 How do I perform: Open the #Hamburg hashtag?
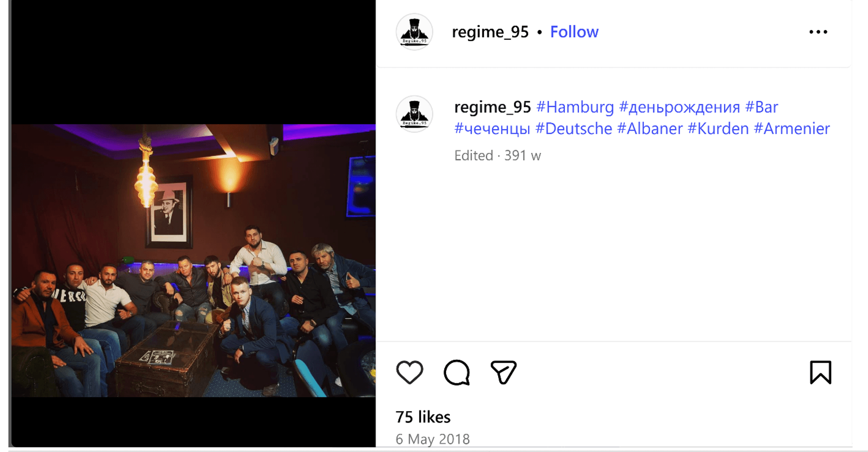[575, 107]
